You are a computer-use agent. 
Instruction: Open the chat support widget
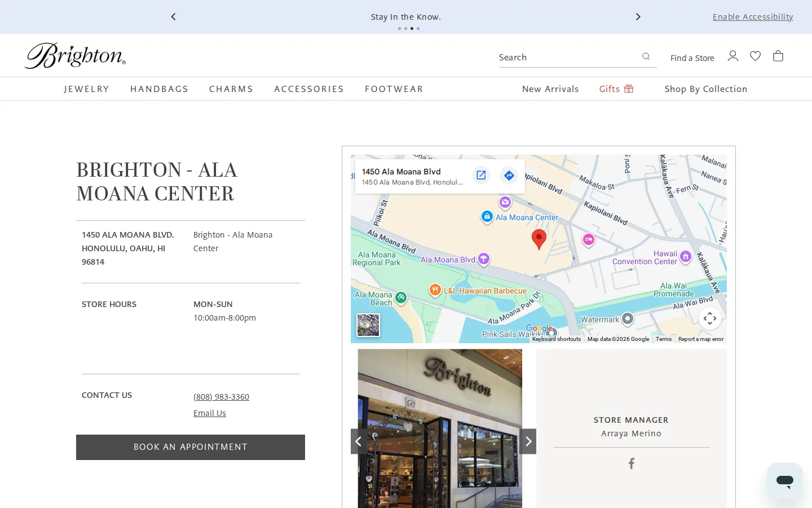785,481
